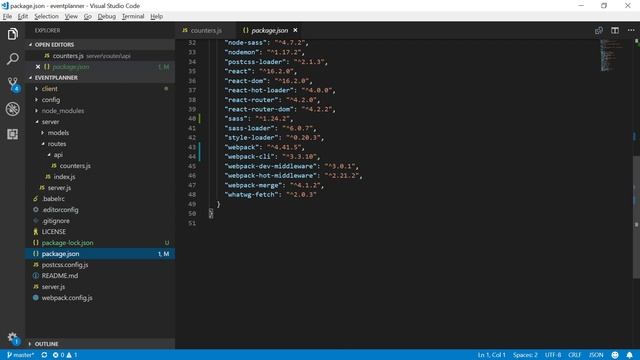This screenshot has height=360, width=640.
Task: Change indentation via Spaces: 2
Action: tap(525, 355)
